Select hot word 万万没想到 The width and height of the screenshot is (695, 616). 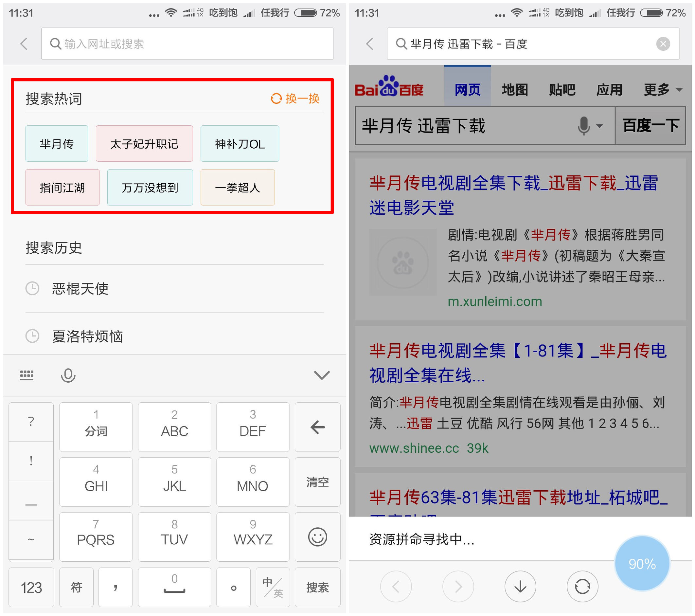150,188
